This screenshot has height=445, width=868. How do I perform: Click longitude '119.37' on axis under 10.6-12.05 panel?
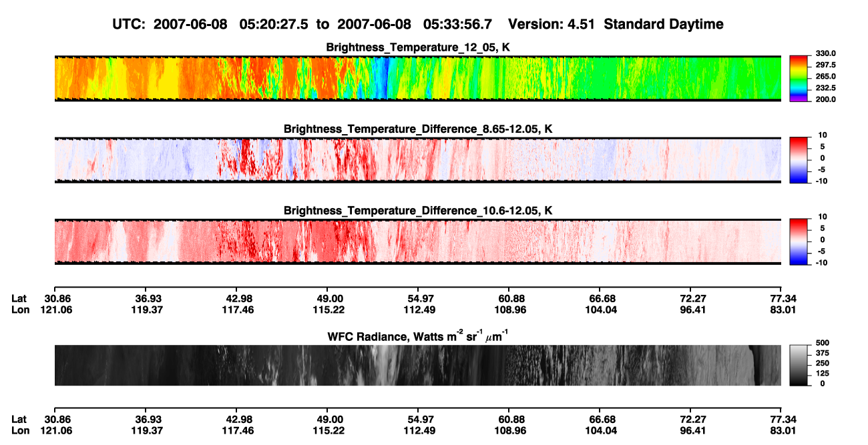pos(148,310)
